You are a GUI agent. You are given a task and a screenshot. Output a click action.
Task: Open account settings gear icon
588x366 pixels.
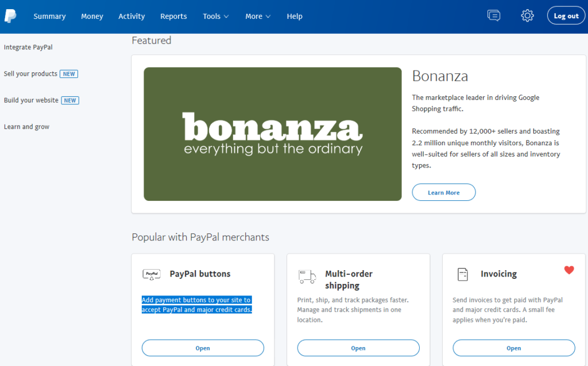pos(527,15)
